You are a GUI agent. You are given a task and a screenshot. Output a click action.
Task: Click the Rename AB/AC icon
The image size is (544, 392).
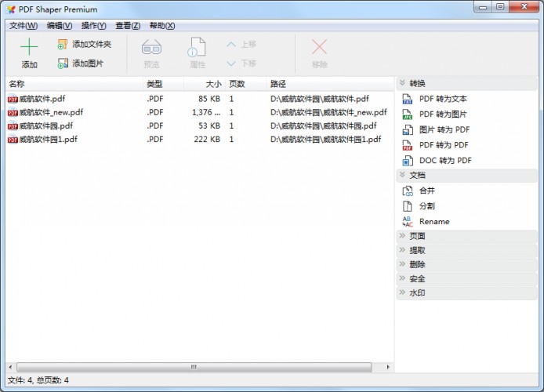(x=408, y=221)
